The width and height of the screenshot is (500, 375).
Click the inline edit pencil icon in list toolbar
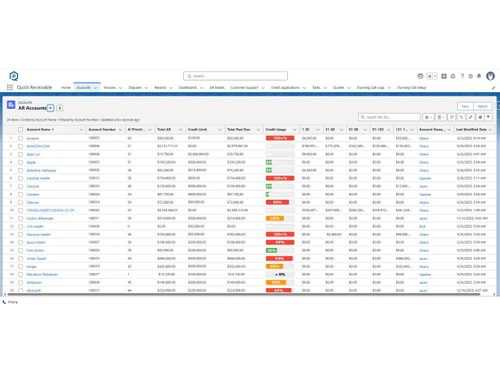tap(470, 117)
